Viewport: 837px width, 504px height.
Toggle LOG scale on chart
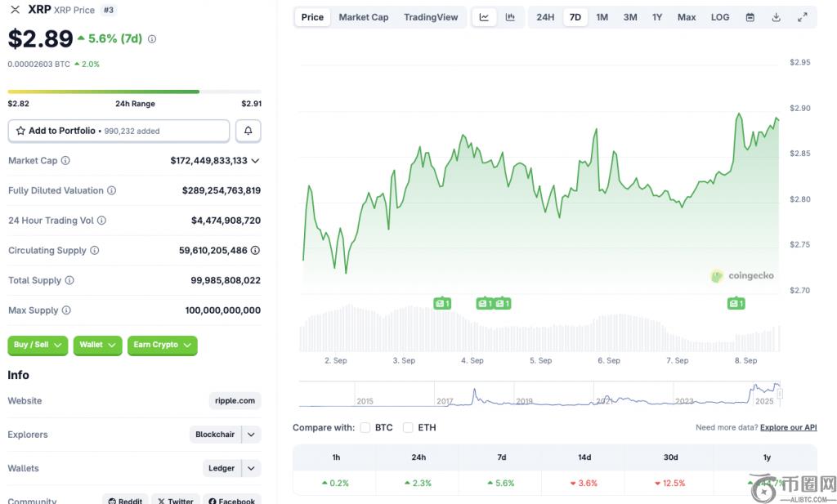point(719,17)
